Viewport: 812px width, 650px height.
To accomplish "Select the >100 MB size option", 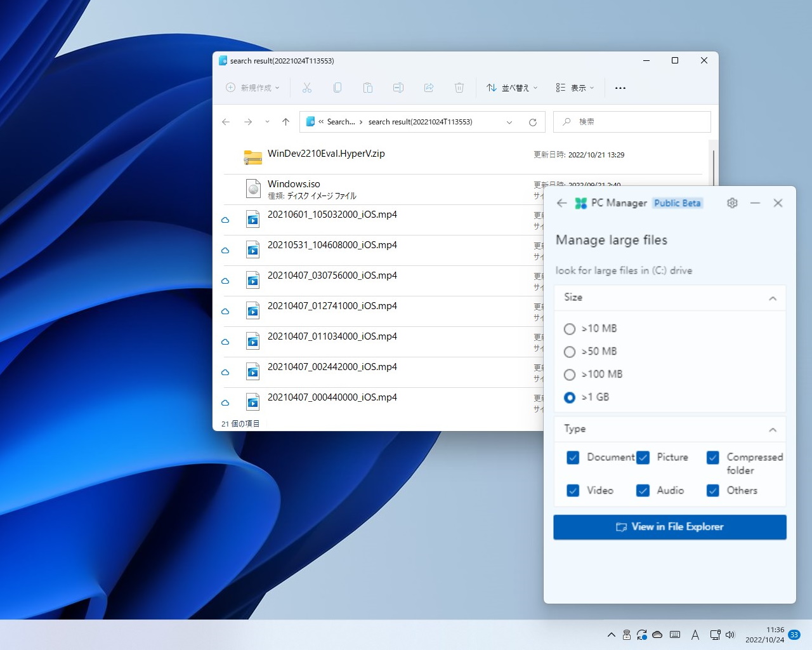I will pos(570,375).
